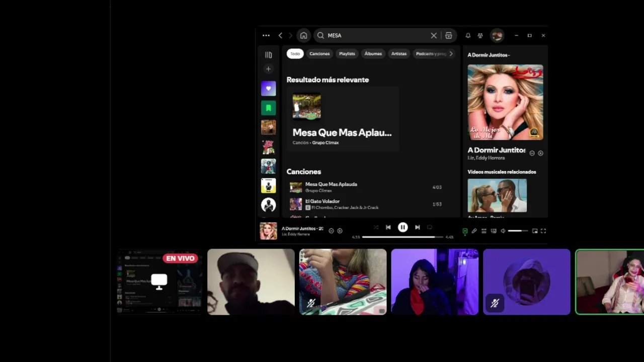The width and height of the screenshot is (644, 362).
Task: Click the search magnifier icon
Action: (320, 36)
